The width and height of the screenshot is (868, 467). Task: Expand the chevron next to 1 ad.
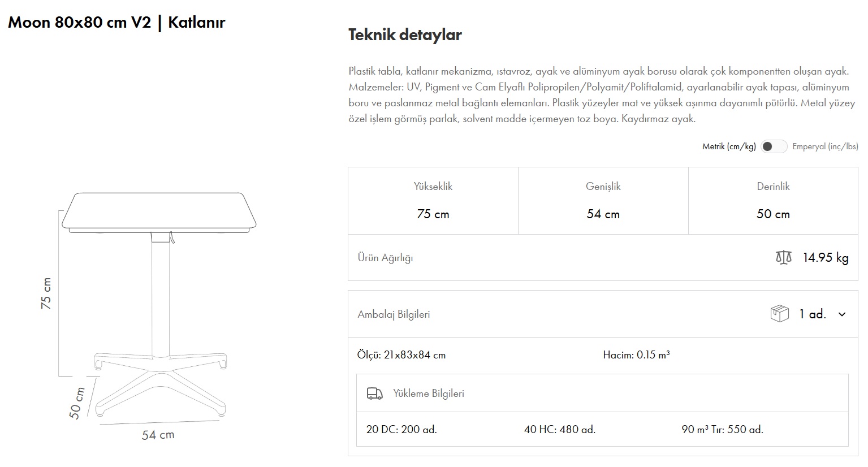(842, 314)
